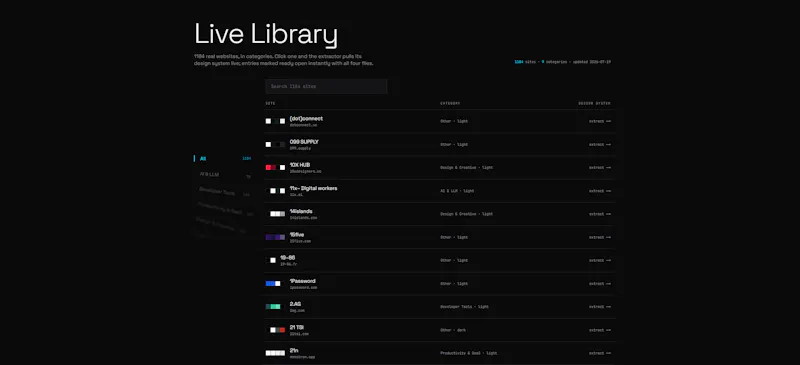The height and width of the screenshot is (365, 800).
Task: Focus the site search field
Action: tap(326, 86)
